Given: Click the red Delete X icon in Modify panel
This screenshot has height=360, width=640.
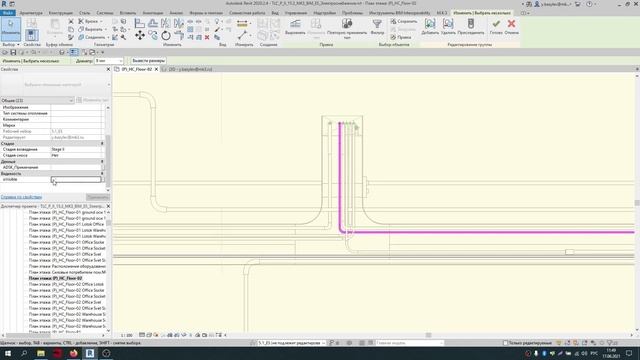Looking at the screenshot, I should pyautogui.click(x=207, y=37).
